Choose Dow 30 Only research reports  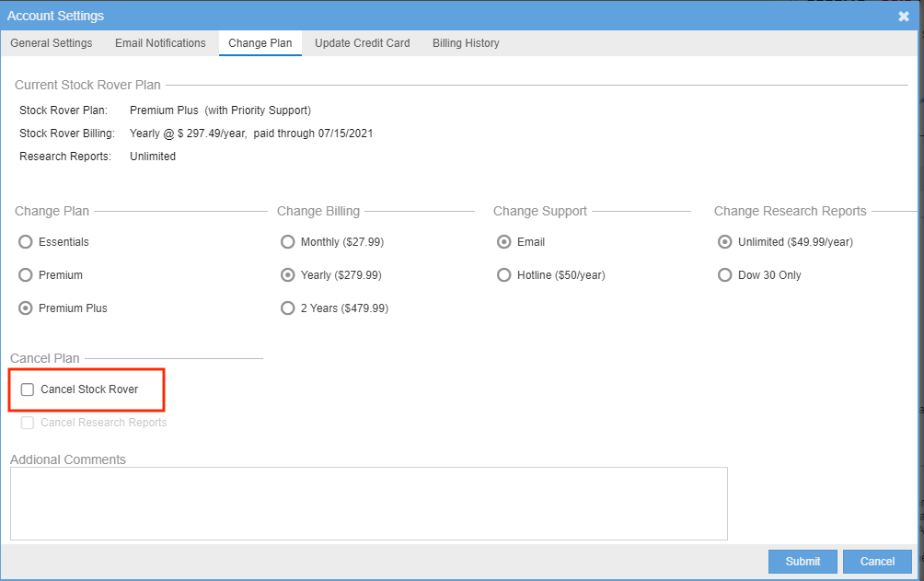(725, 275)
